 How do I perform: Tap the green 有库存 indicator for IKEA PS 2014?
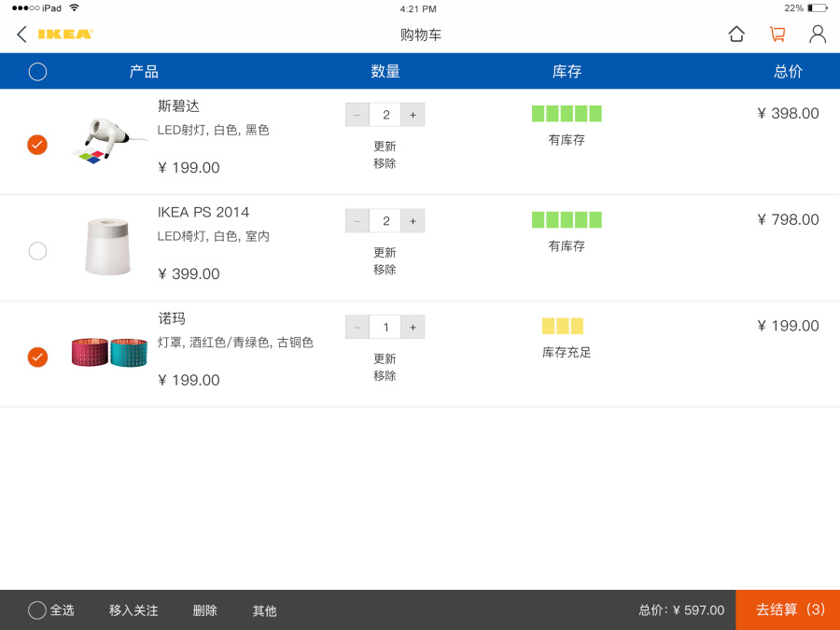[x=565, y=218]
